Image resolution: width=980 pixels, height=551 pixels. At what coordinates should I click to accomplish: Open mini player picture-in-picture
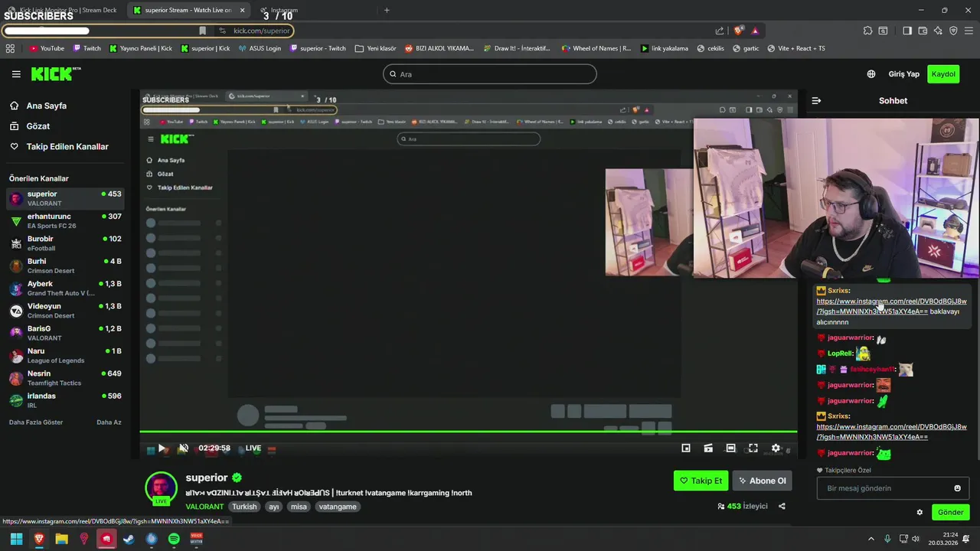pos(686,448)
